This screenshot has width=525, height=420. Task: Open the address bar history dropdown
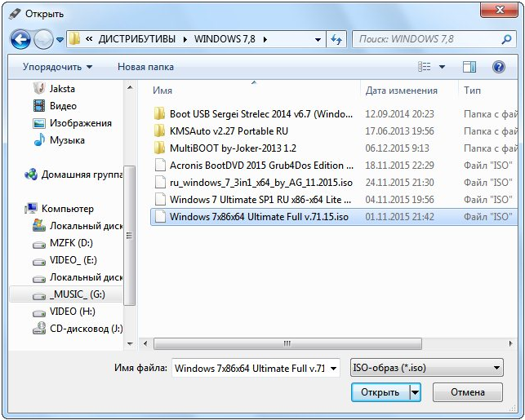(x=318, y=40)
